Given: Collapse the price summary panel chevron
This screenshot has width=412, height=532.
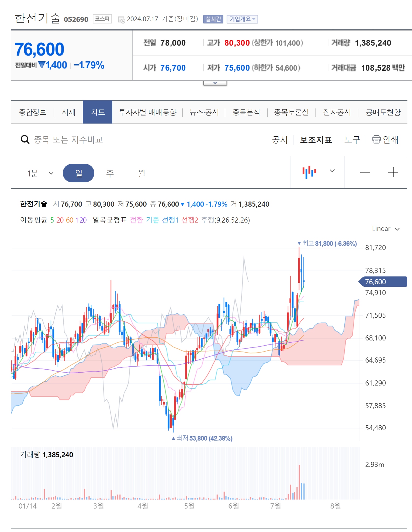Looking at the screenshot, I should tap(215, 83).
